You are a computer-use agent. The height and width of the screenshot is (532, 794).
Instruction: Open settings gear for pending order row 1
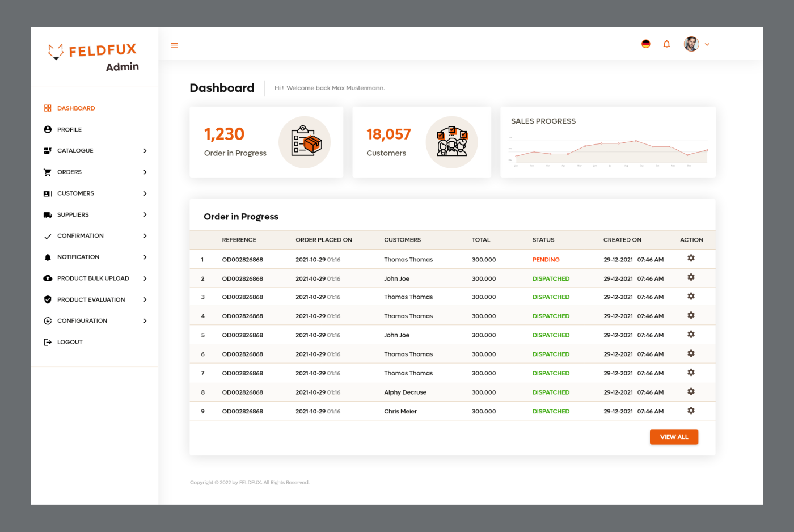pyautogui.click(x=691, y=259)
